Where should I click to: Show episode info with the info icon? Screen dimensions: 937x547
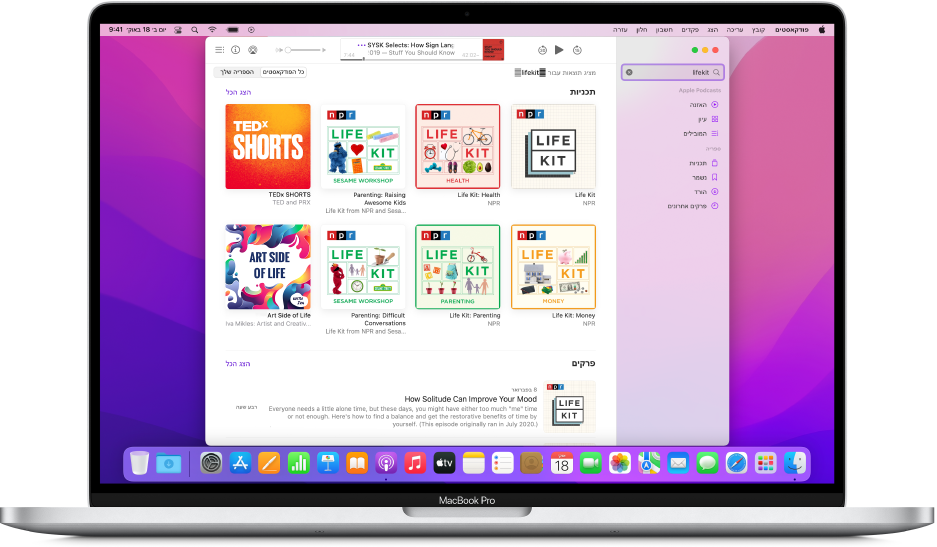(235, 50)
